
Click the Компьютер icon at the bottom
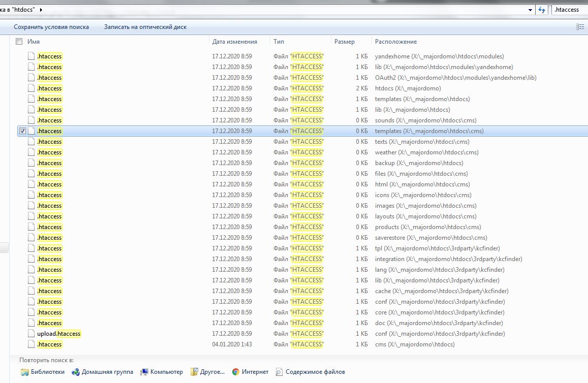[x=144, y=372]
